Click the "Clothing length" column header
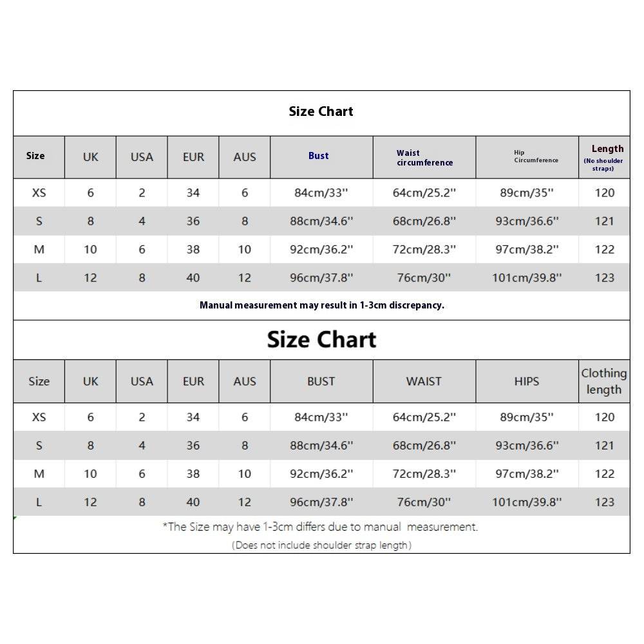644x644 pixels. (x=604, y=381)
